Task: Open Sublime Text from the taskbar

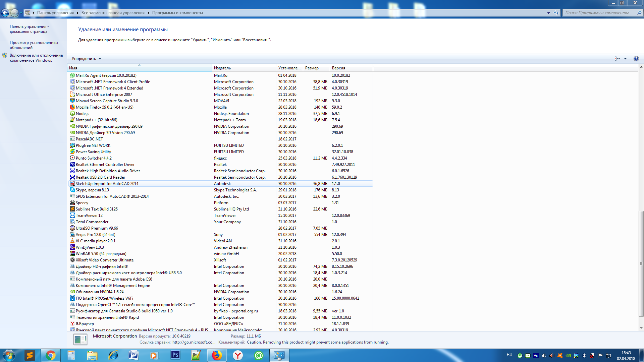Action: (30, 355)
